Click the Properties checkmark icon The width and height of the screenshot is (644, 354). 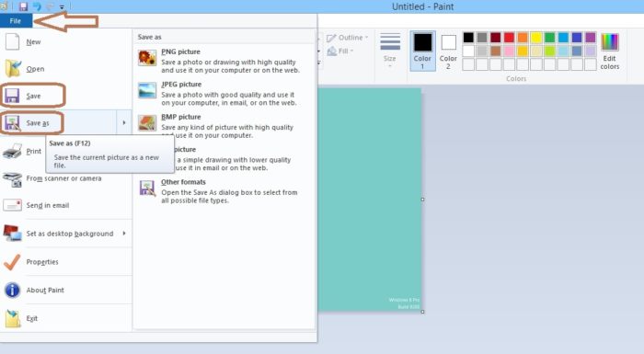[12, 262]
